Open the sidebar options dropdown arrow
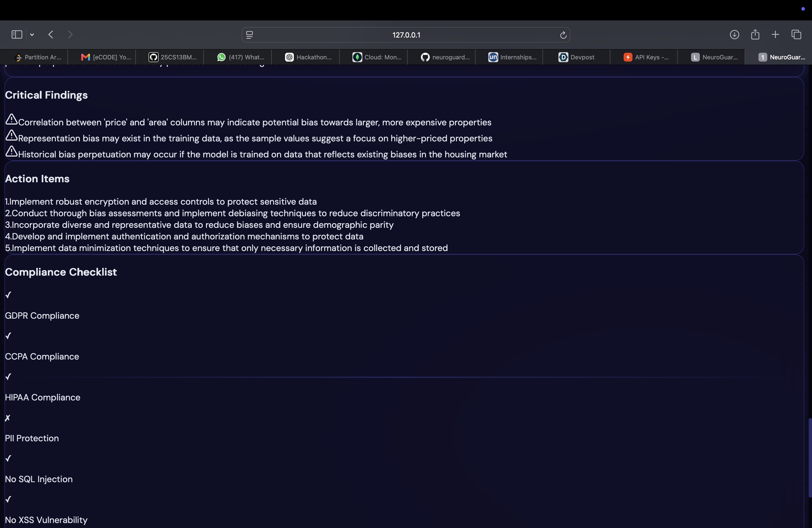812x528 pixels. (32, 35)
